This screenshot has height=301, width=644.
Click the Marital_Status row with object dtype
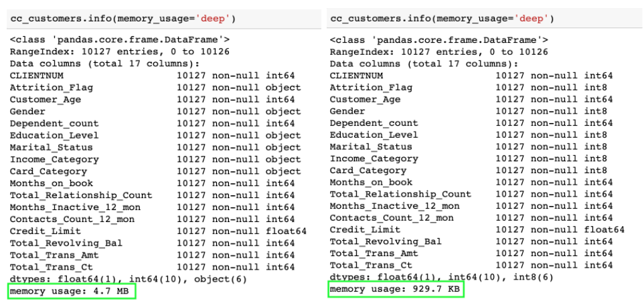click(154, 148)
